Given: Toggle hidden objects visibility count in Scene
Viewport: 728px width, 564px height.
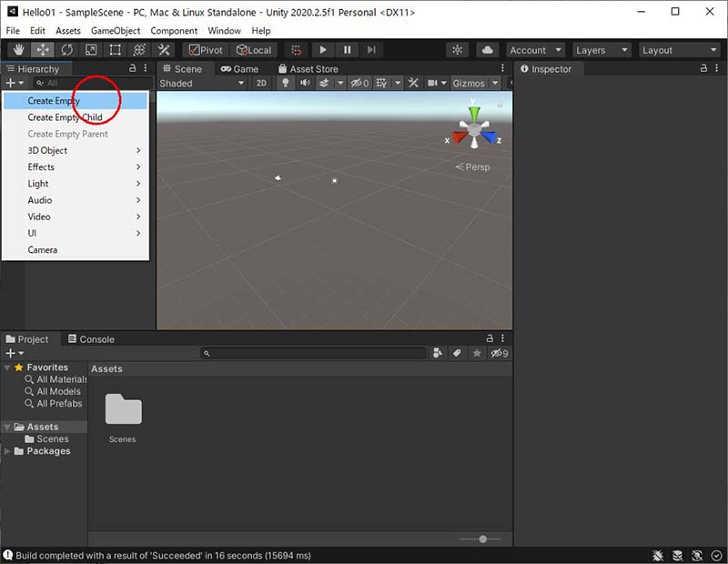Looking at the screenshot, I should pyautogui.click(x=359, y=83).
